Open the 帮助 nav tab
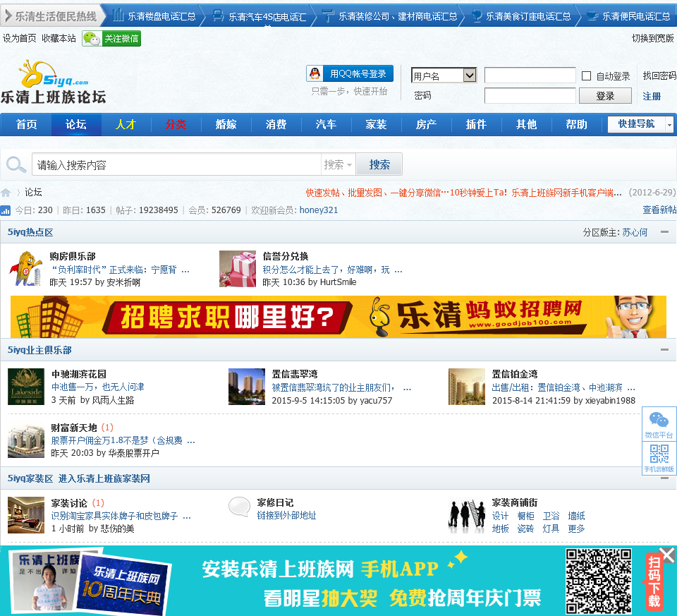Screen dimensions: 677x616 (576, 124)
